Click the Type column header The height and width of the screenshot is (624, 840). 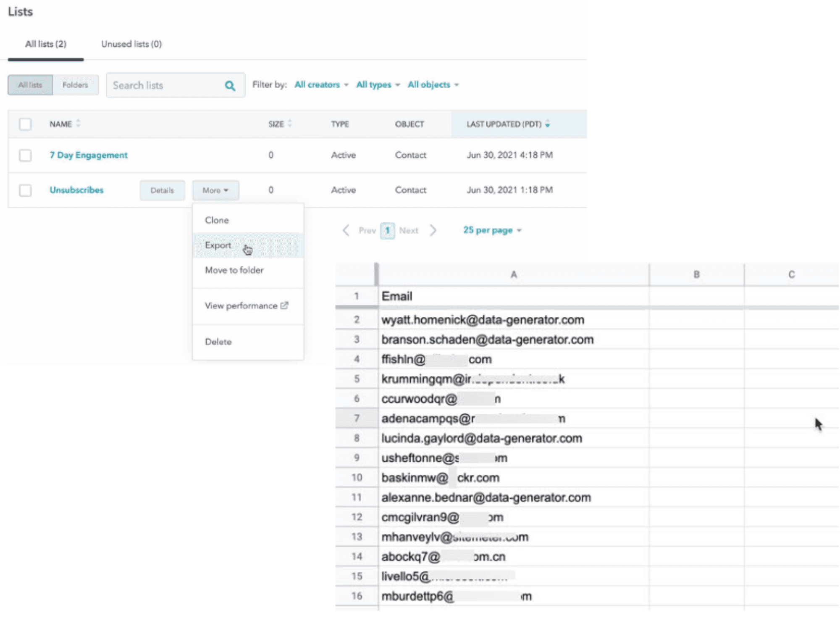pos(340,124)
